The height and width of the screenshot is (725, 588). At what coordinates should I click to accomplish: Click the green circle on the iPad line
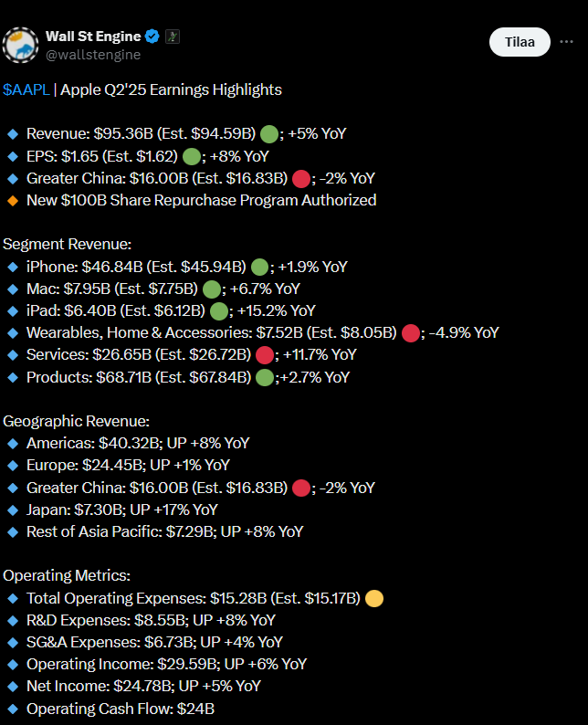(220, 311)
